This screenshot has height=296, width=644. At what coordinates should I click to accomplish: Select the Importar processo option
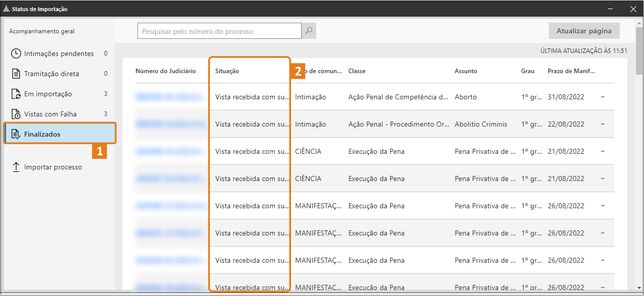[x=53, y=167]
